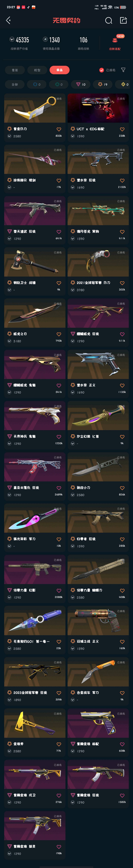
Task: Select the 单品 tab
Action: click(x=59, y=70)
